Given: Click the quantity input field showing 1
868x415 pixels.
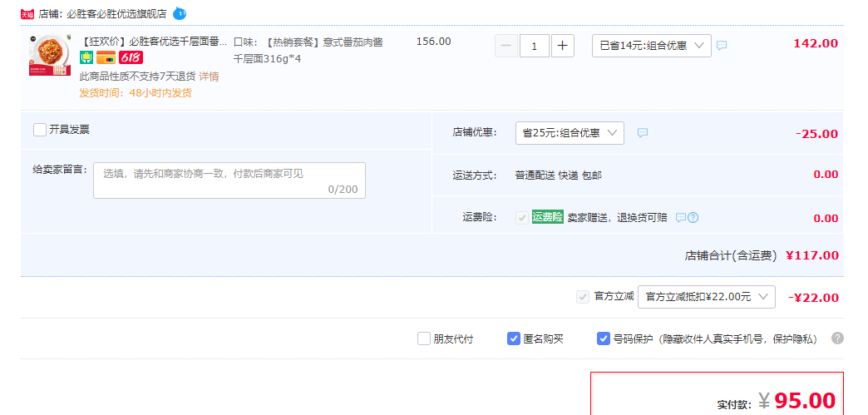Looking at the screenshot, I should pos(535,46).
